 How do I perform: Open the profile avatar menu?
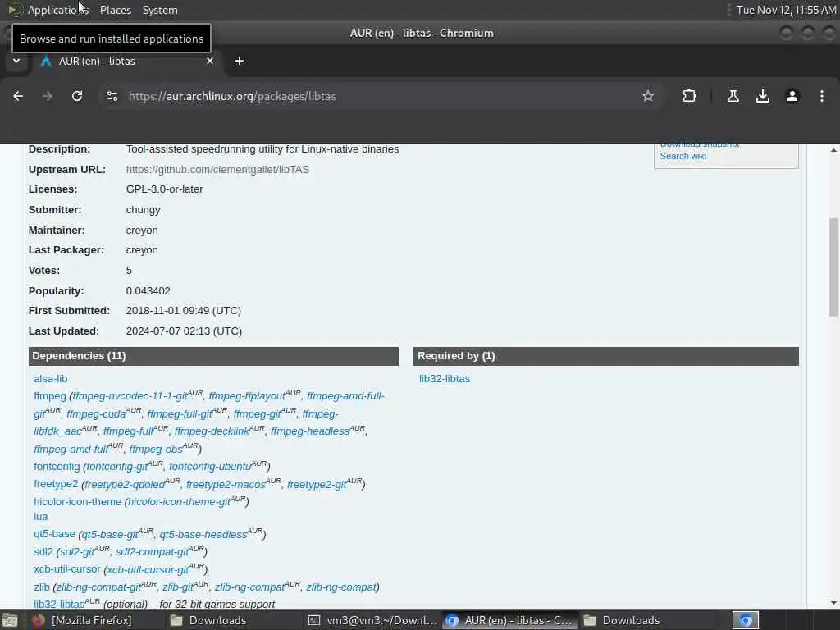792,96
